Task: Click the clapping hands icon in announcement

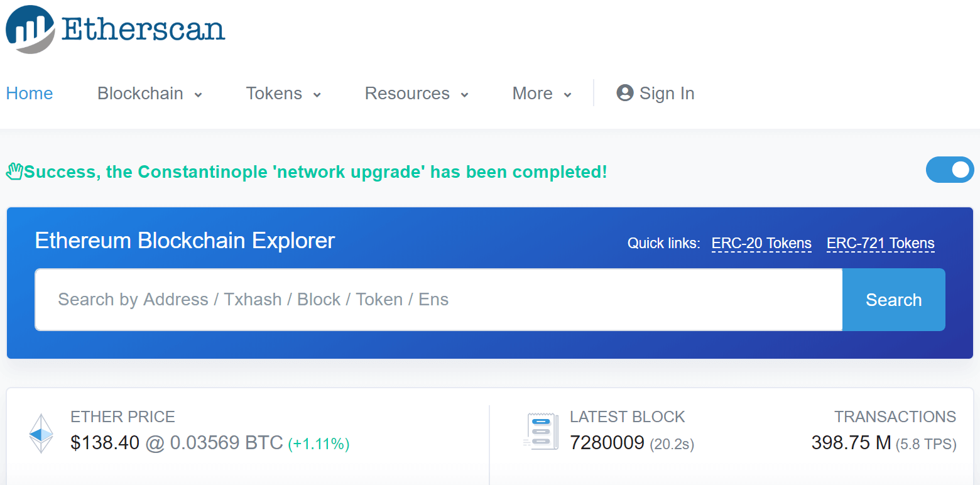Action: [x=14, y=172]
